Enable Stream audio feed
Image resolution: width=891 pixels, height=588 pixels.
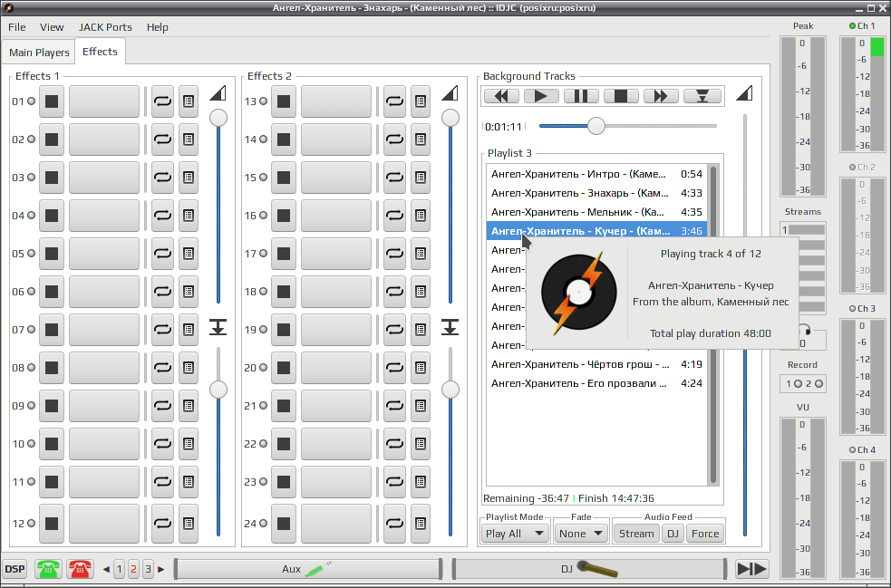[636, 534]
